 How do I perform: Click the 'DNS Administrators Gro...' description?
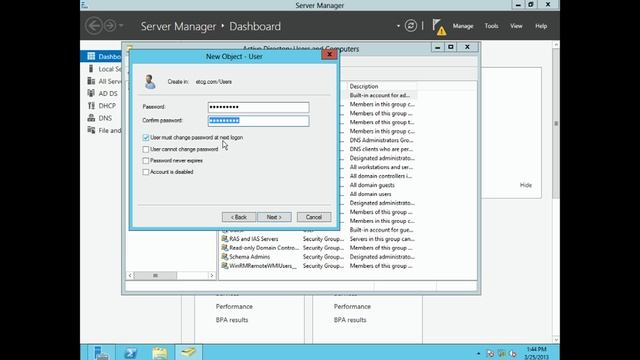click(381, 140)
